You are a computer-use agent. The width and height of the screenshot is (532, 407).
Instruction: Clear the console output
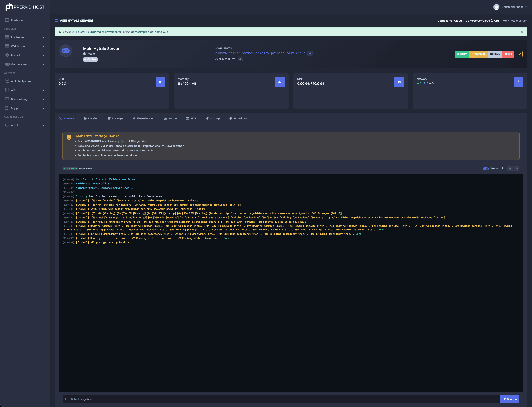pyautogui.click(x=510, y=168)
